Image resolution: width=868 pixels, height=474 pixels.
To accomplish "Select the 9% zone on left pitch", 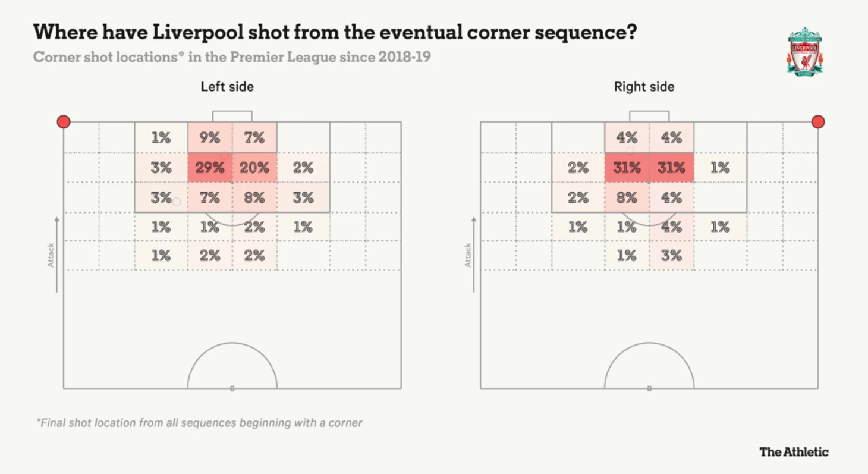I will click(x=210, y=137).
